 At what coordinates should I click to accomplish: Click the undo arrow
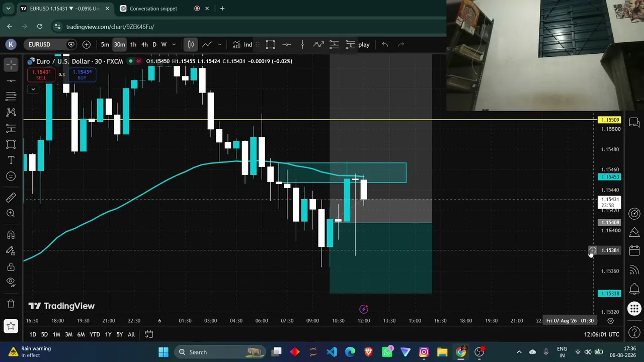(385, 45)
